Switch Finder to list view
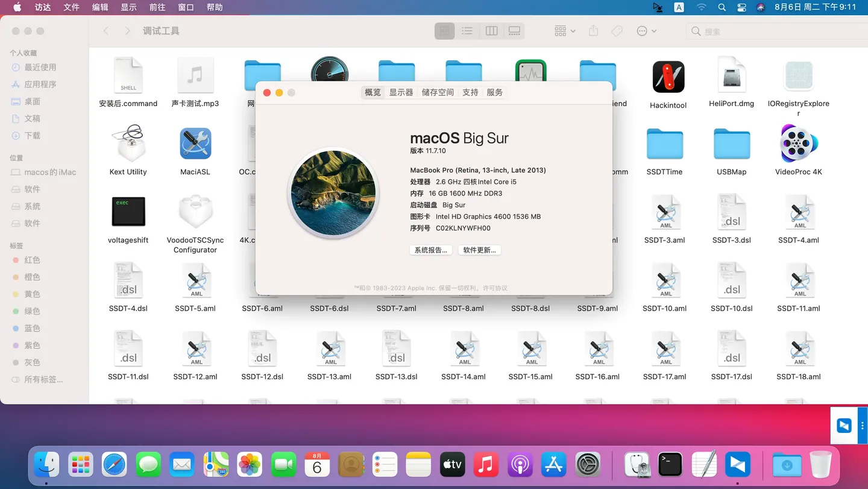The height and width of the screenshot is (489, 868). (x=467, y=31)
